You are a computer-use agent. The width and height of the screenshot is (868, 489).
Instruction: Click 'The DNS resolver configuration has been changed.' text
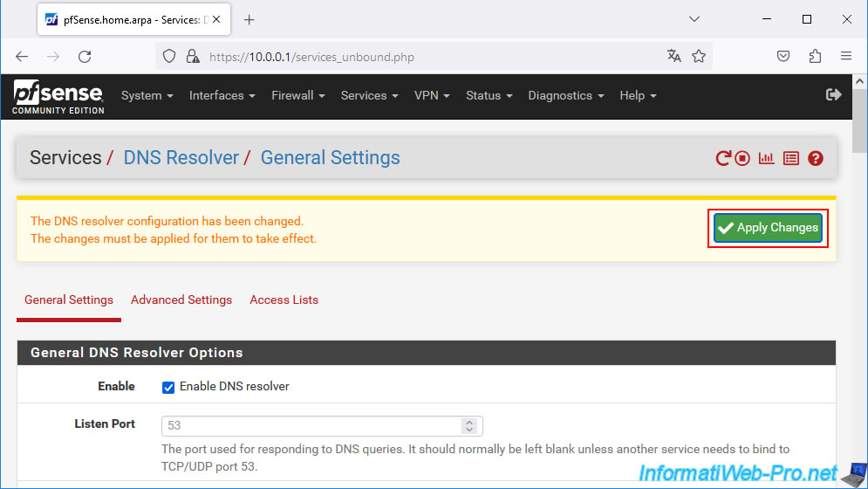pyautogui.click(x=167, y=221)
